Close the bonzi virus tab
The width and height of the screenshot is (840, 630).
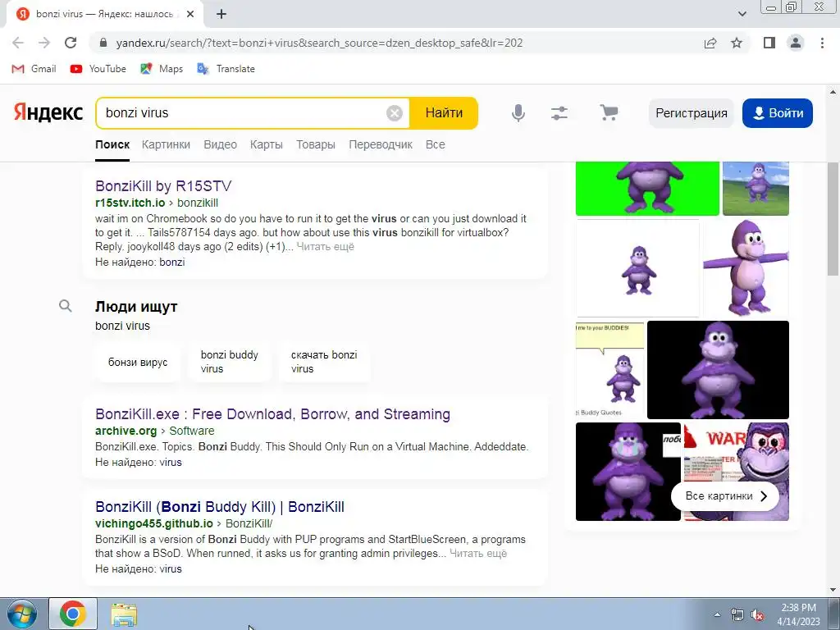190,15
